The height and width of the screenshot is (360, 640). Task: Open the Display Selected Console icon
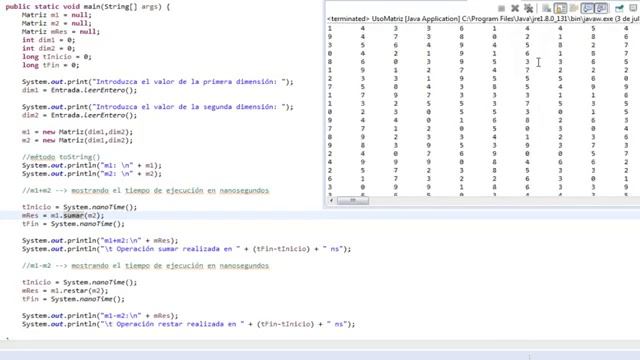(x=633, y=8)
